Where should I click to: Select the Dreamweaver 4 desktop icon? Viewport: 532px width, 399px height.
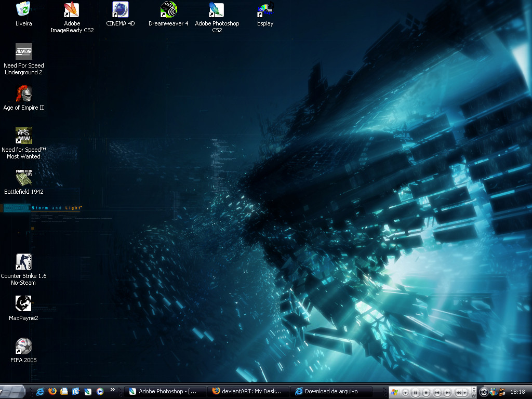pos(168,10)
